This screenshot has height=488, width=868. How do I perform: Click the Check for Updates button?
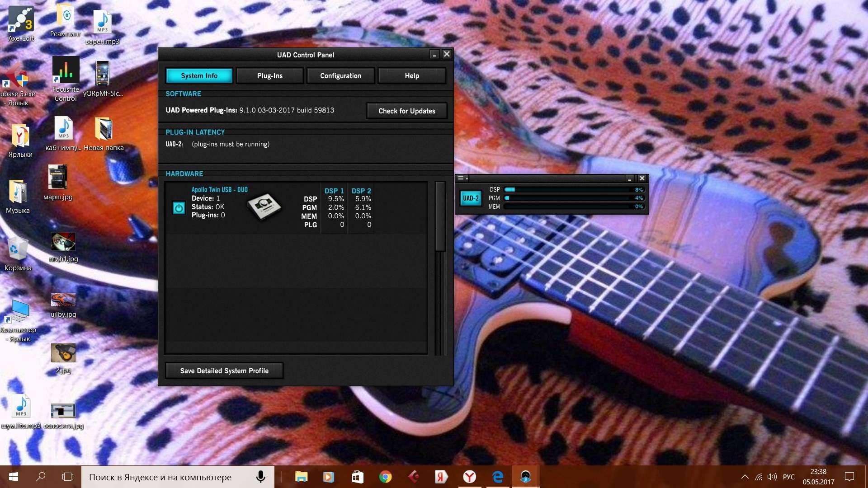pos(406,111)
